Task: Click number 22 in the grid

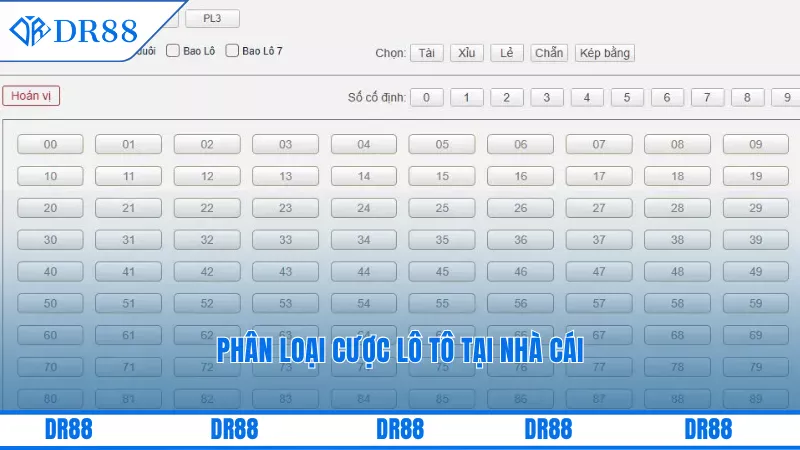Action: (x=207, y=208)
